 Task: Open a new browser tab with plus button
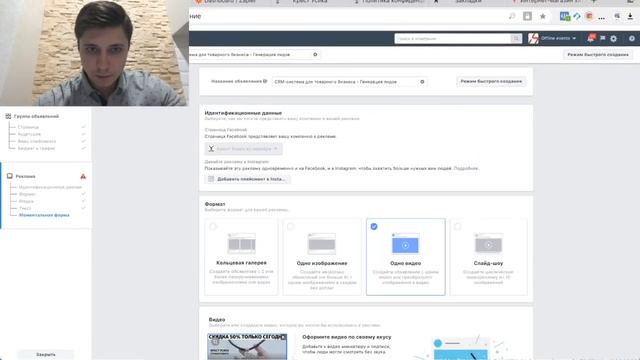tap(594, 2)
